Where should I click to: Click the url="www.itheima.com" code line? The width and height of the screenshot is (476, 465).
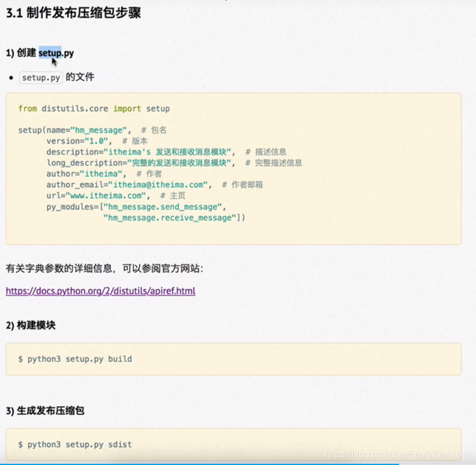point(116,196)
